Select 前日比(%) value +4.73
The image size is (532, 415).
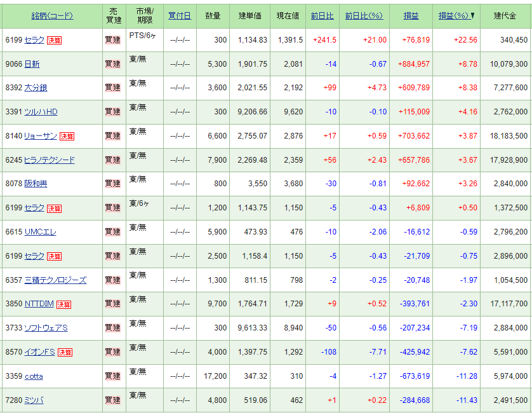click(376, 88)
